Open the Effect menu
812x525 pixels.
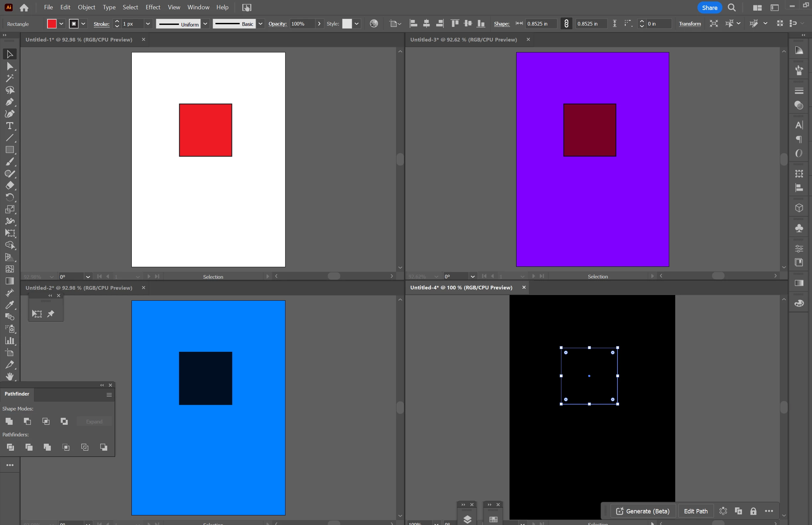[x=152, y=7]
